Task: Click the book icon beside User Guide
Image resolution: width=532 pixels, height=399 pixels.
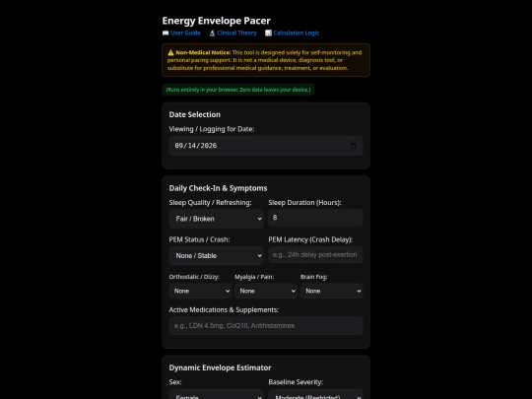Action: [x=166, y=33]
